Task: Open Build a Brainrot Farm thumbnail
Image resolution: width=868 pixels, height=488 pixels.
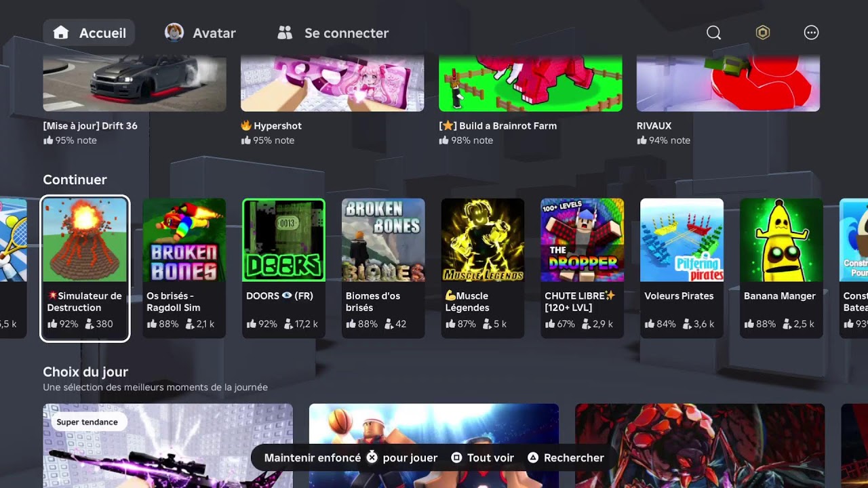Action: pyautogui.click(x=530, y=83)
